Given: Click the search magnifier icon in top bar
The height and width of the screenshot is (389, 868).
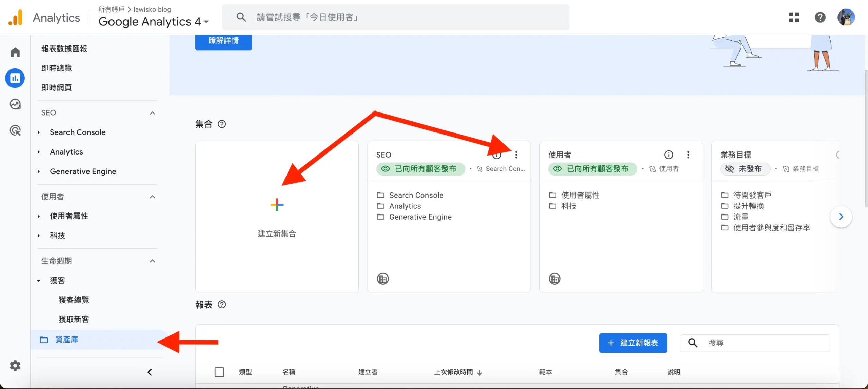Looking at the screenshot, I should click(x=241, y=17).
